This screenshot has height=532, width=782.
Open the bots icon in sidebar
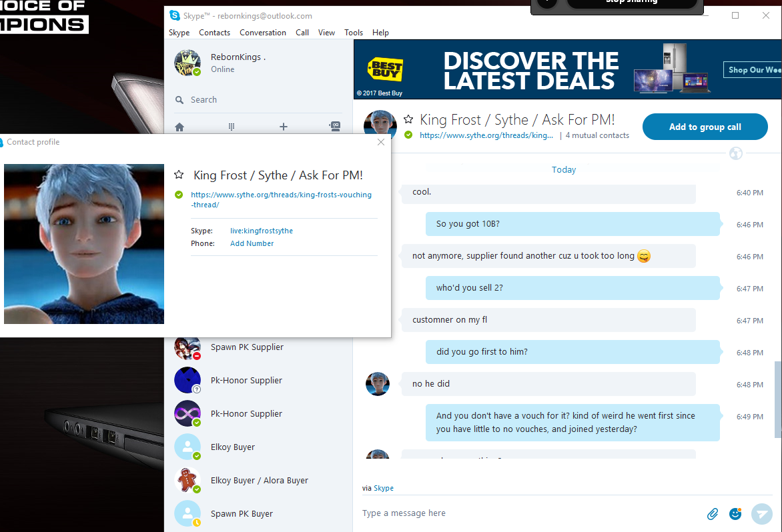point(335,127)
